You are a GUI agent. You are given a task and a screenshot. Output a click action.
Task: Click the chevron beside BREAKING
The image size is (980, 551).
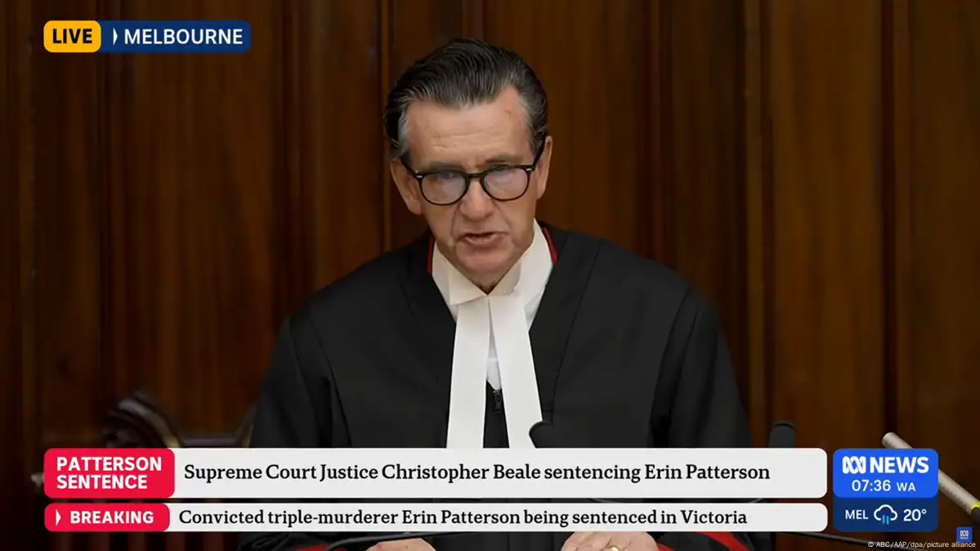click(59, 517)
